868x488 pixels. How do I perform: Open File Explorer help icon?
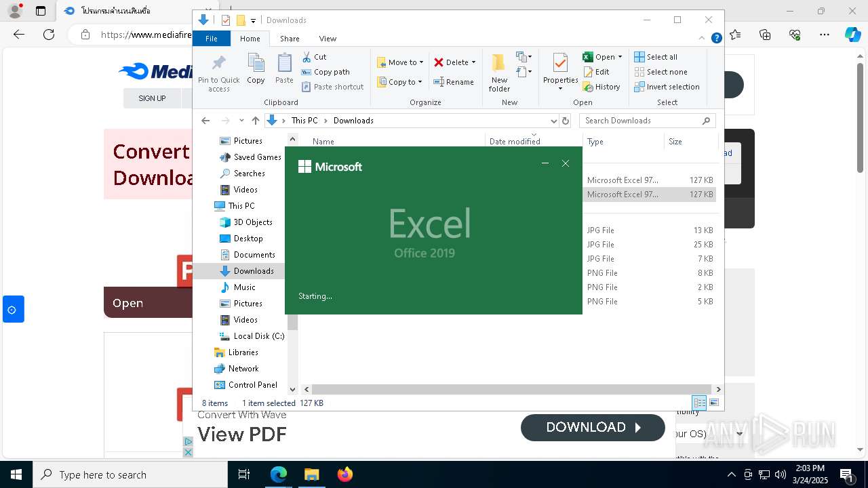click(x=716, y=39)
